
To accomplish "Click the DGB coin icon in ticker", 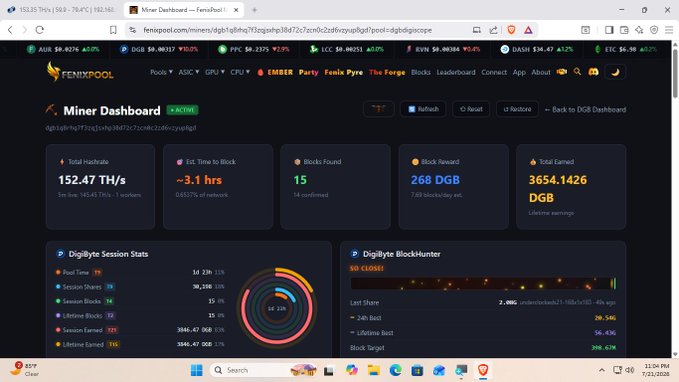I will tap(124, 49).
